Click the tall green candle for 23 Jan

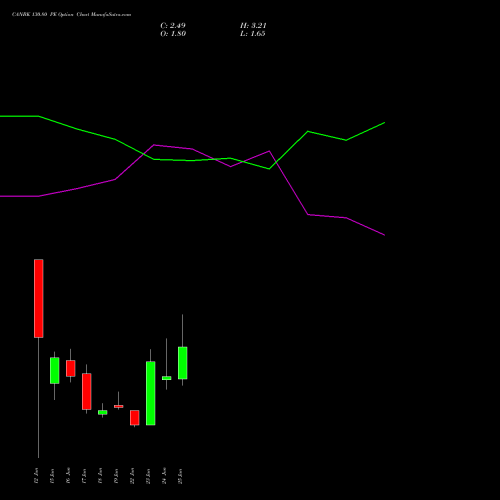click(151, 393)
